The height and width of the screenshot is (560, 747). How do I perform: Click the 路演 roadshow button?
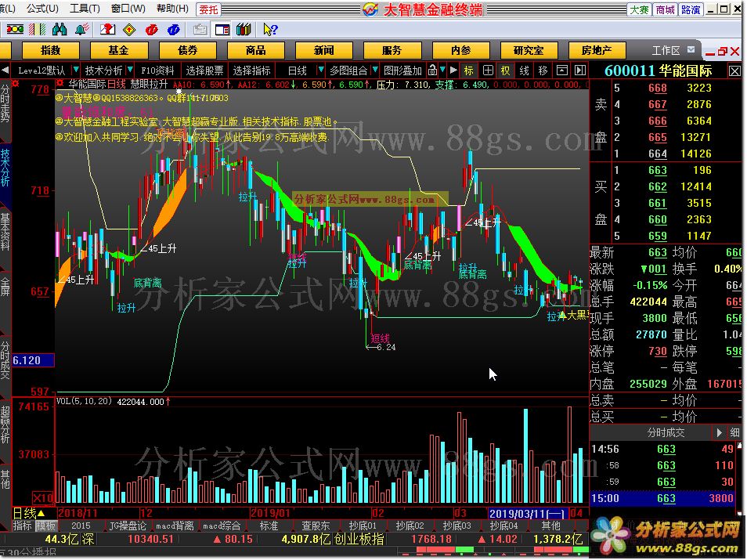691,9
